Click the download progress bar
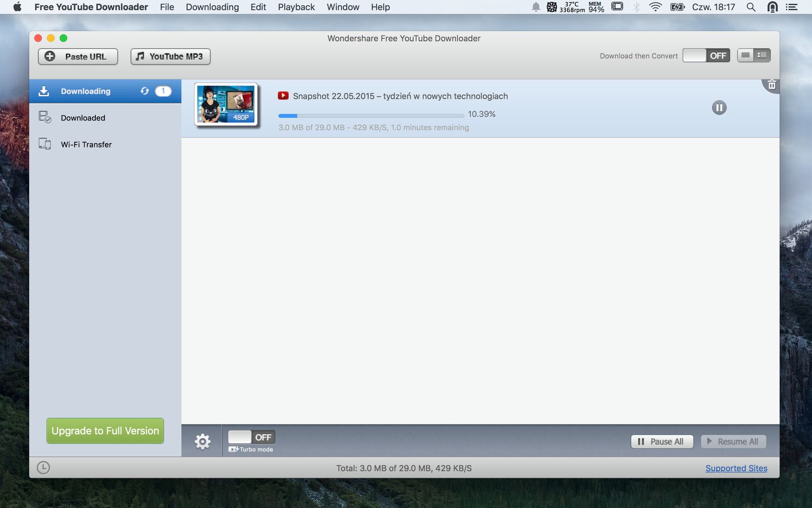812x508 pixels. coord(371,115)
